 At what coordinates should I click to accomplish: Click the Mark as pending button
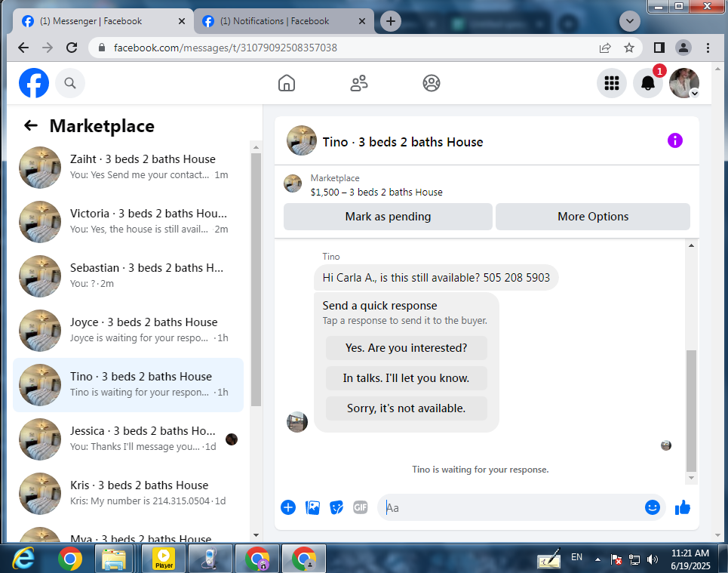point(388,217)
